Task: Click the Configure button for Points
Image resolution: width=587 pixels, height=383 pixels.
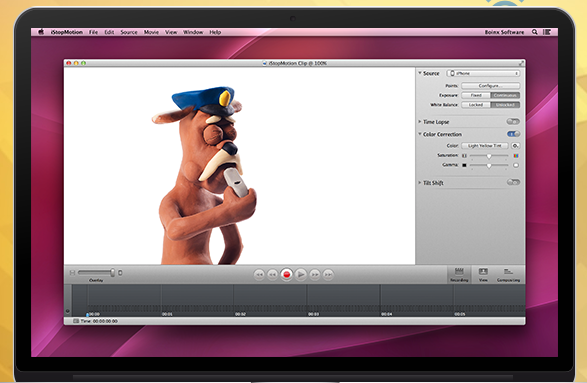Action: tap(490, 86)
